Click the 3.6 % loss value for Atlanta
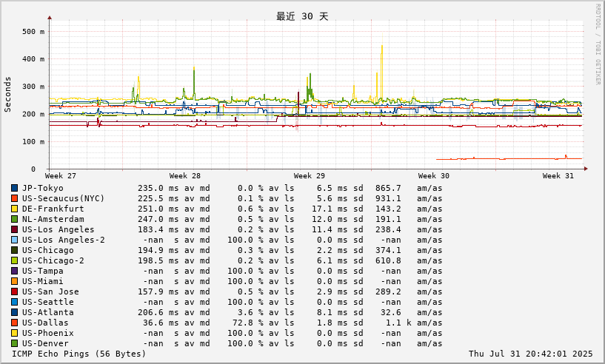605x364 pixels. (x=250, y=312)
